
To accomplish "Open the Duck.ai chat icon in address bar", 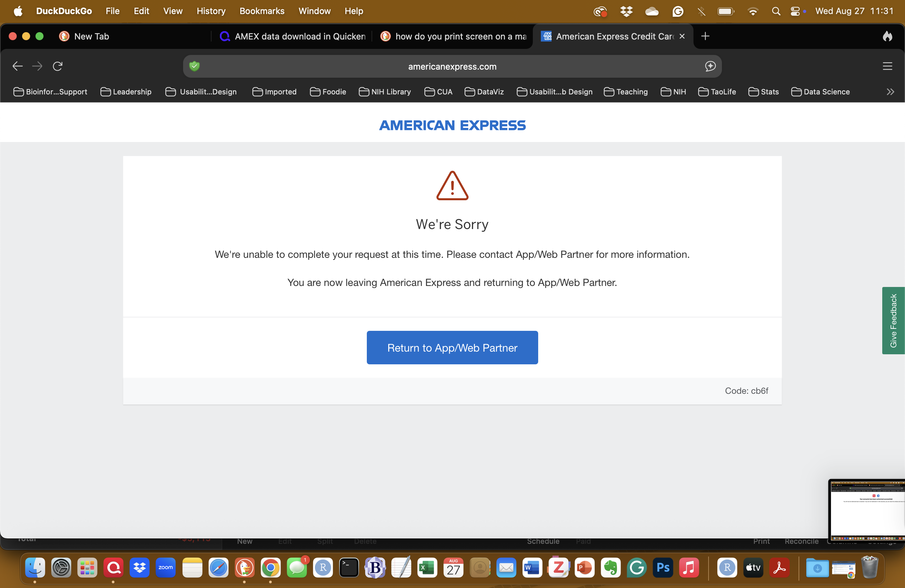I will pyautogui.click(x=710, y=66).
